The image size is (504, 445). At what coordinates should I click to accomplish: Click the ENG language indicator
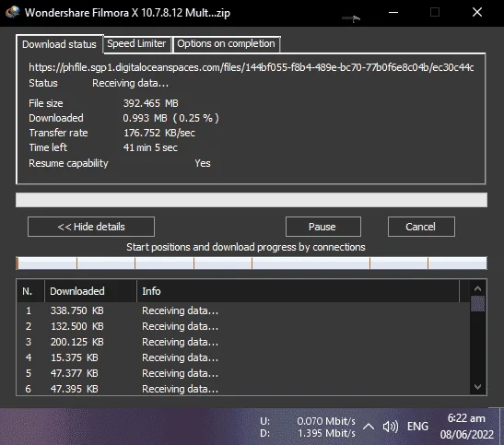coord(417,427)
